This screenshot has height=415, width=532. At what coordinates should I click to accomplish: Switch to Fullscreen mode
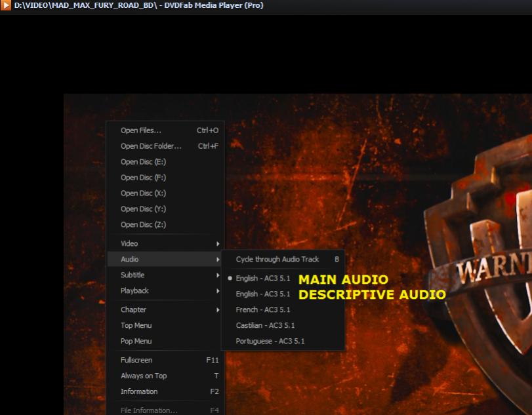pos(165,360)
